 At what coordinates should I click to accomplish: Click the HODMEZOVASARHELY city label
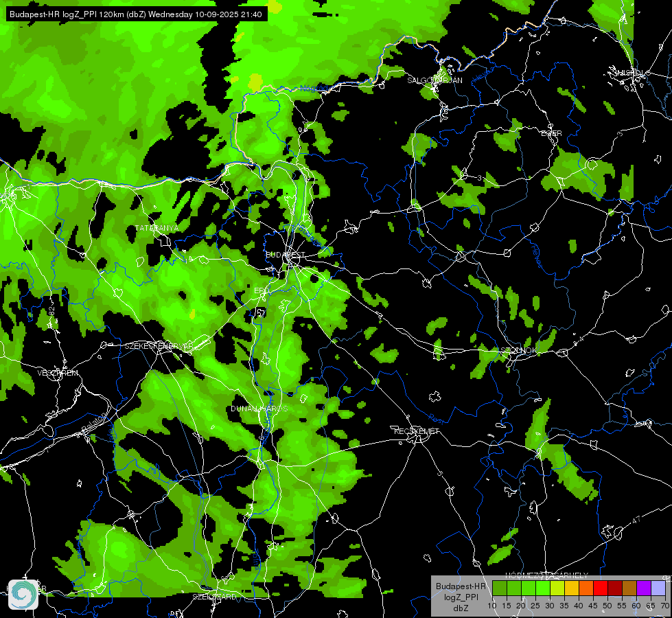(x=547, y=575)
